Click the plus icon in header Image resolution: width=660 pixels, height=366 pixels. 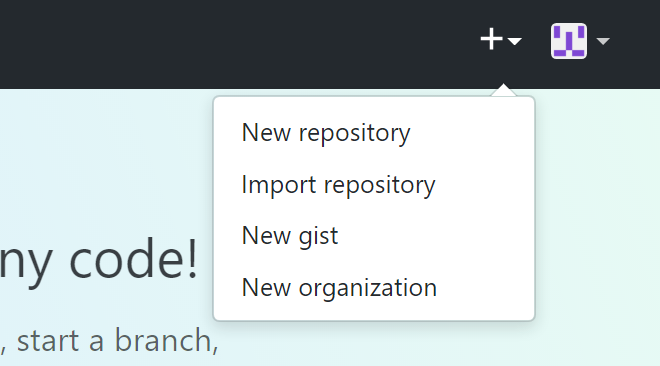pos(491,39)
